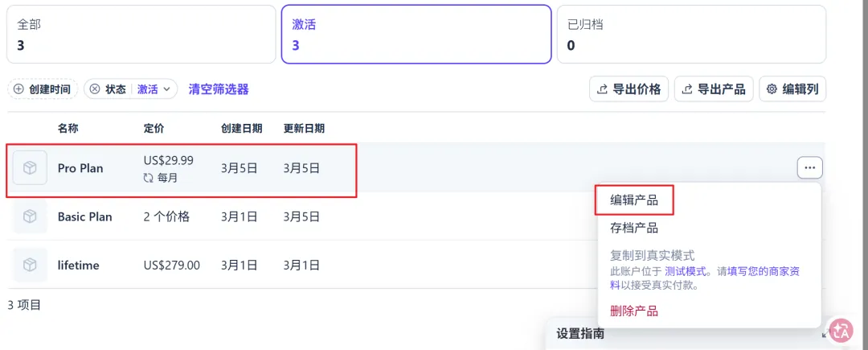Select 删除产品 in the menu
The height and width of the screenshot is (350, 868).
(x=634, y=311)
